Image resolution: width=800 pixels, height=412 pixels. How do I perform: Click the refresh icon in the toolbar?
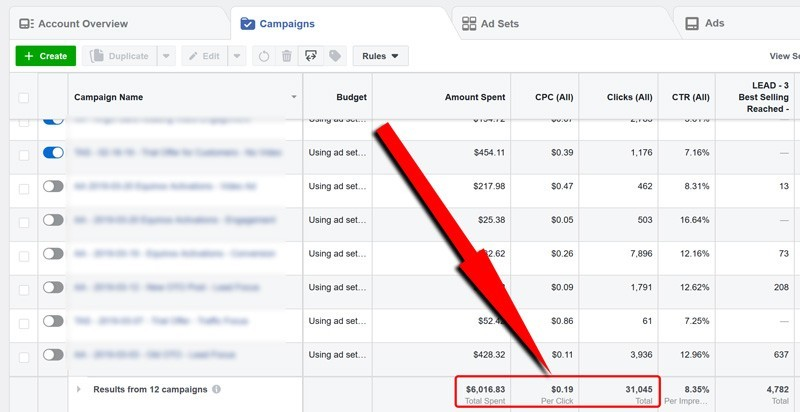click(262, 57)
